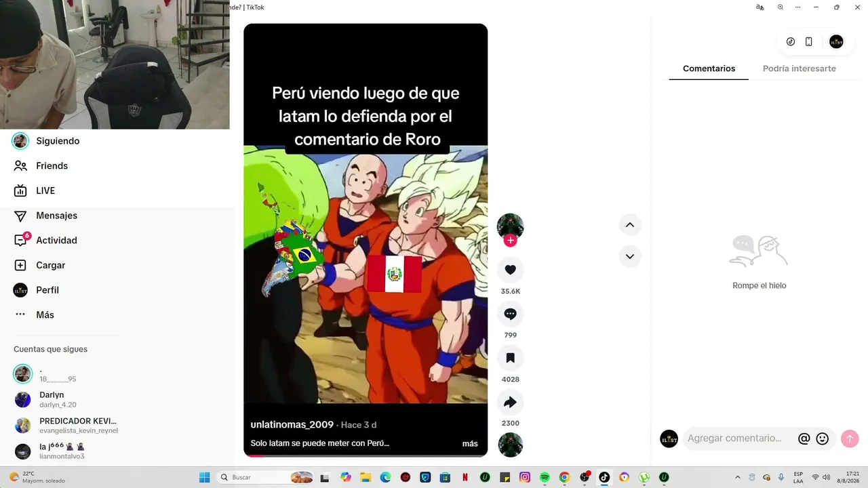Image resolution: width=868 pixels, height=488 pixels.
Task: Open the three-dots menu in title bar
Action: 800,7
